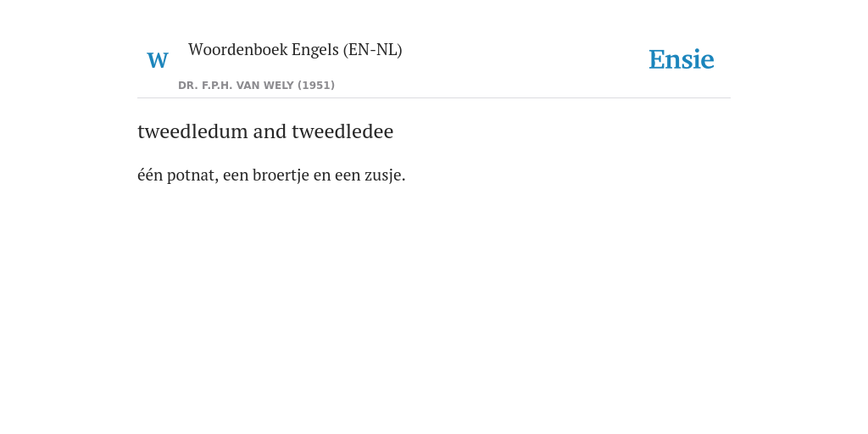
Task: Click the word 'tweedledum' in the heading
Action: pyautogui.click(x=192, y=131)
